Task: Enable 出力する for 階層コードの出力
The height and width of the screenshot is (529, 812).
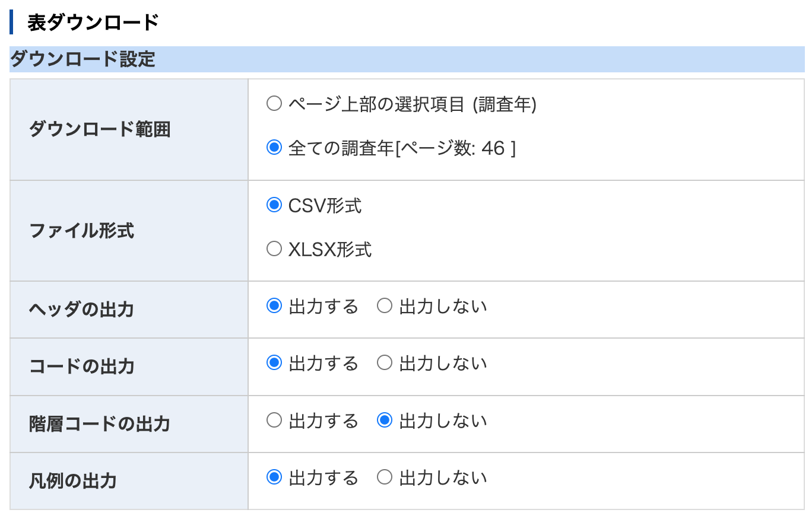Action: tap(274, 420)
